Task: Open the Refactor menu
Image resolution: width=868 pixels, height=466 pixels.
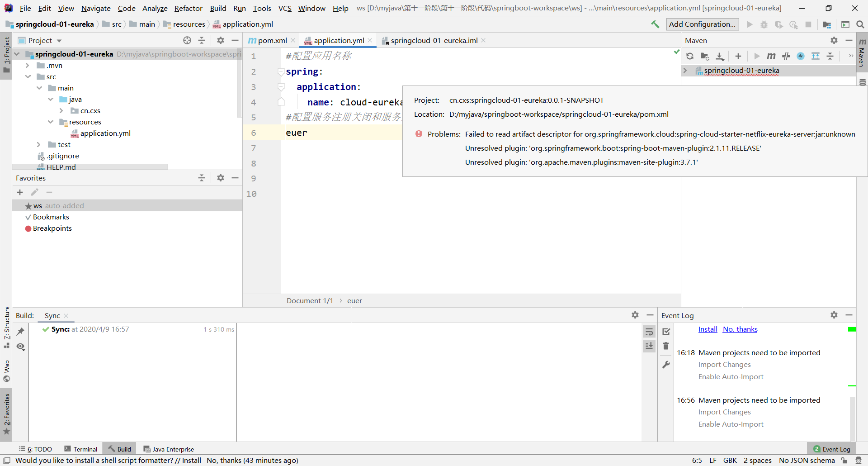Action: [189, 8]
